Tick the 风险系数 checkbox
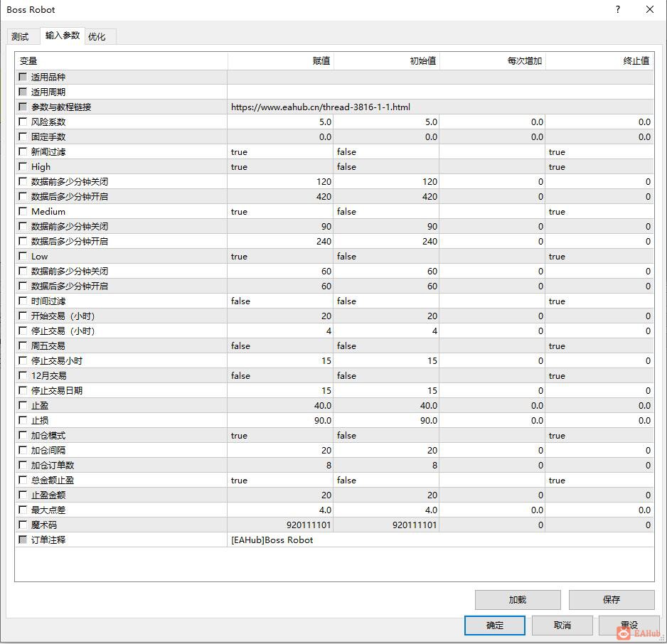Image resolution: width=667 pixels, height=644 pixels. tap(23, 122)
